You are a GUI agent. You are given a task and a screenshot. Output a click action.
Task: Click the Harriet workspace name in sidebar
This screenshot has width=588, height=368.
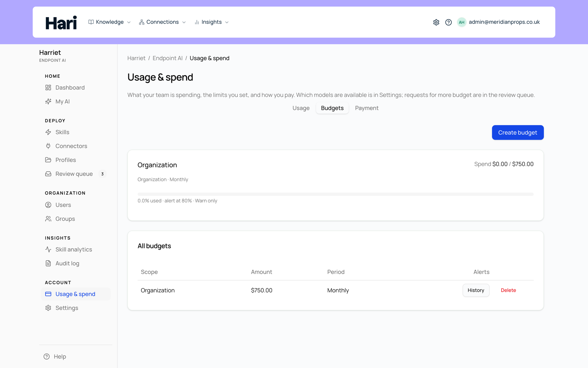click(x=50, y=52)
